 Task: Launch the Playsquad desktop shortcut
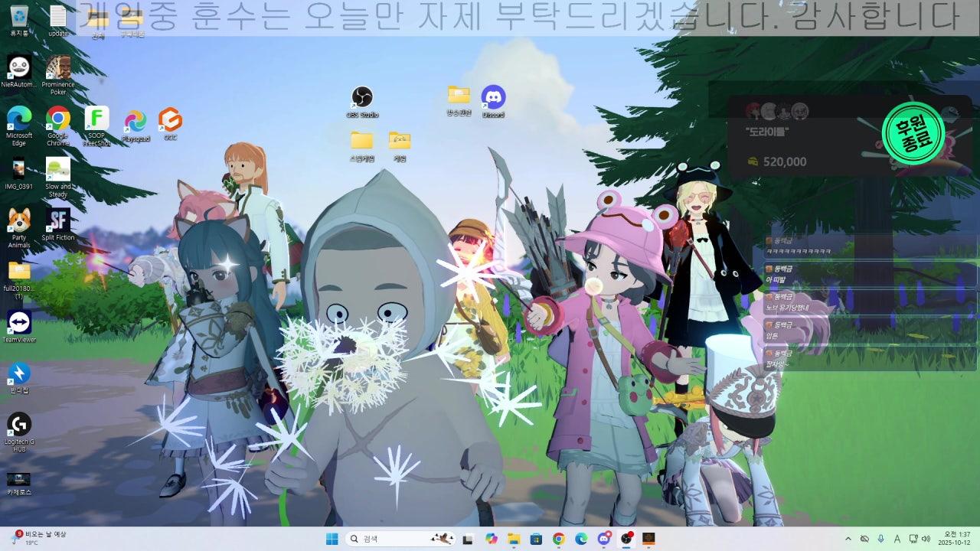pos(136,126)
